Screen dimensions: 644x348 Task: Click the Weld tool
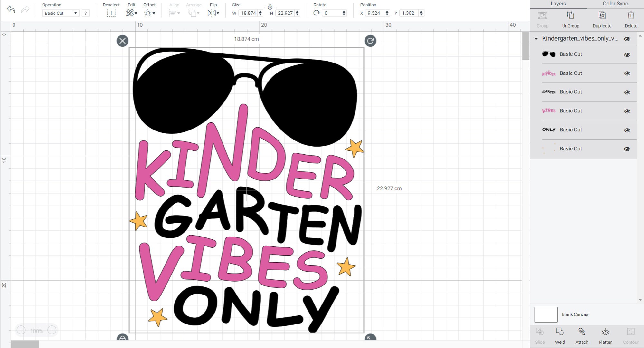pyautogui.click(x=560, y=336)
